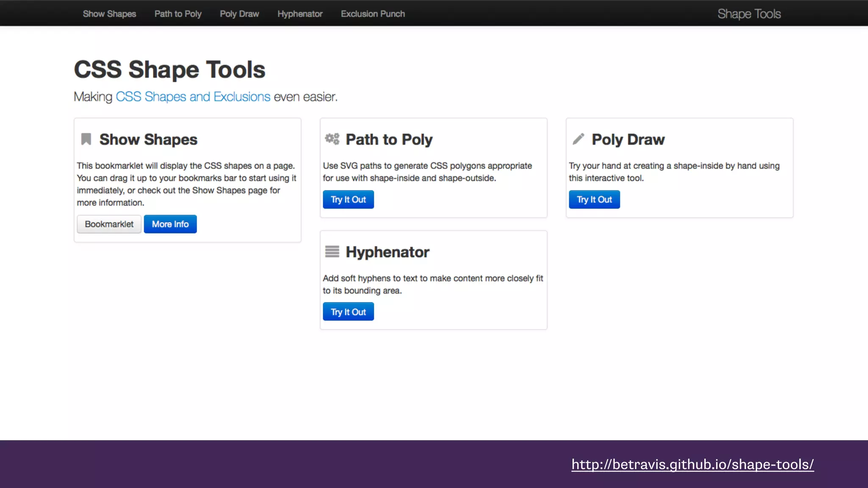Click the Shape Tools brand link
868x488 pixels.
749,14
